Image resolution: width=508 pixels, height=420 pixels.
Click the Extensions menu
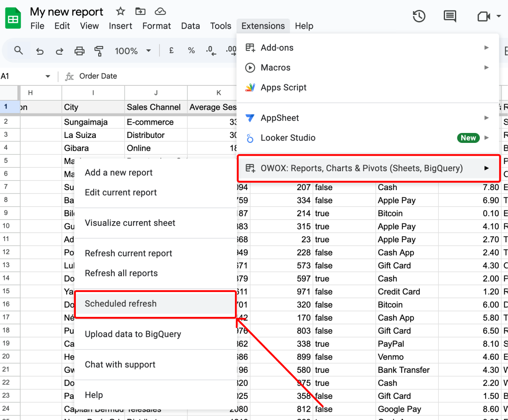coord(263,26)
